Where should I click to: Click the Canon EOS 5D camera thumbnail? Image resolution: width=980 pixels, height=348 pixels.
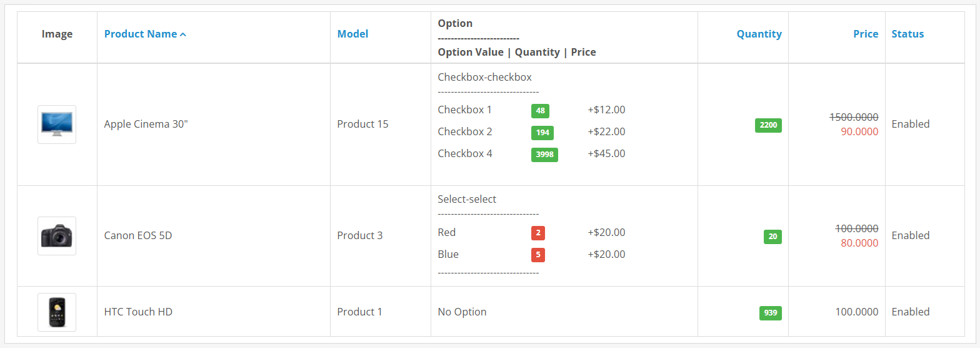pyautogui.click(x=57, y=236)
